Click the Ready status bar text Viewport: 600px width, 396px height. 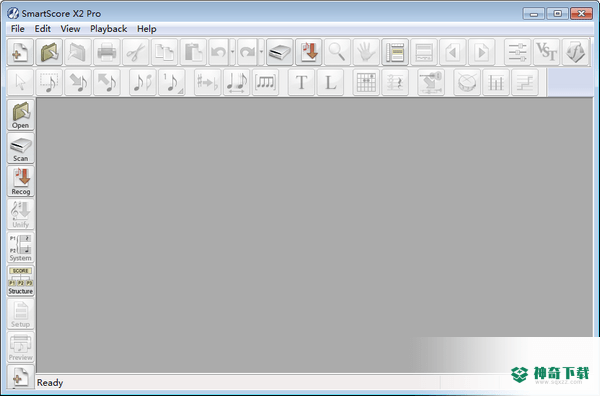point(50,382)
